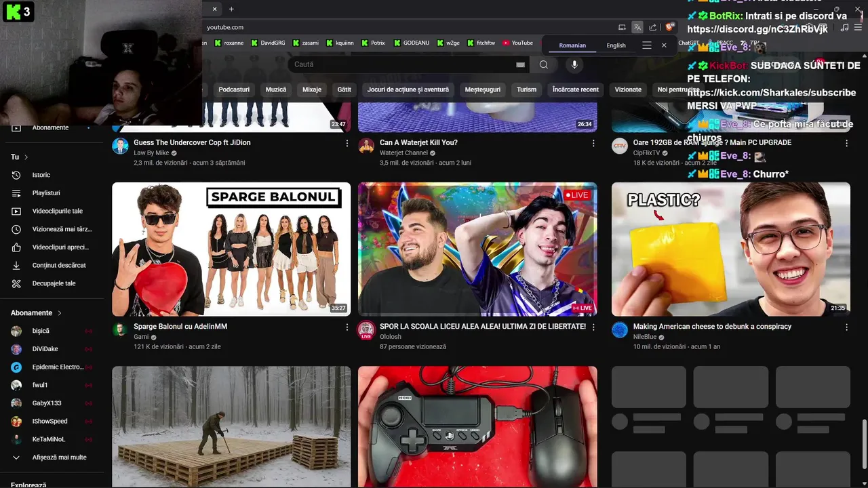868x488 pixels.
Task: Select the Muzică filter chip
Action: click(276, 89)
